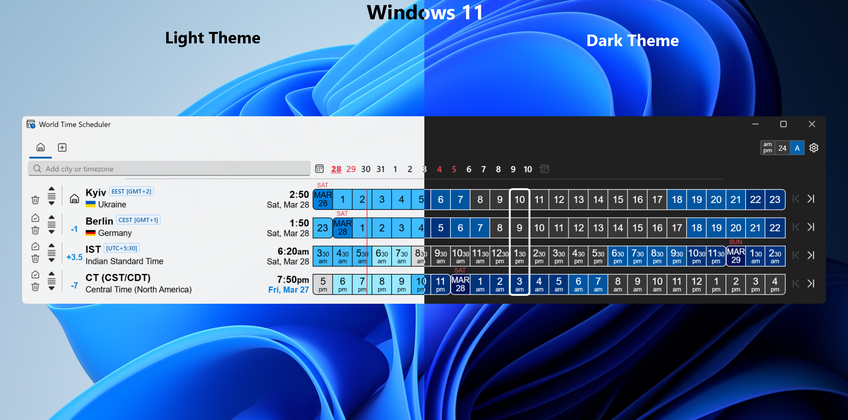Click the 5 pm cell in CT row
The height and width of the screenshot is (420, 848).
tap(323, 284)
